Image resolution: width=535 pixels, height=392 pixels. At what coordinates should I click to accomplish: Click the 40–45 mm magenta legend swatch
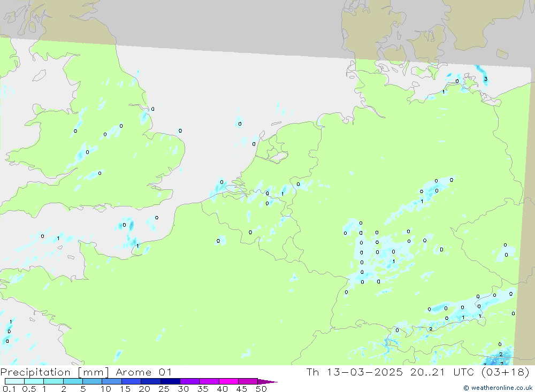click(x=228, y=381)
